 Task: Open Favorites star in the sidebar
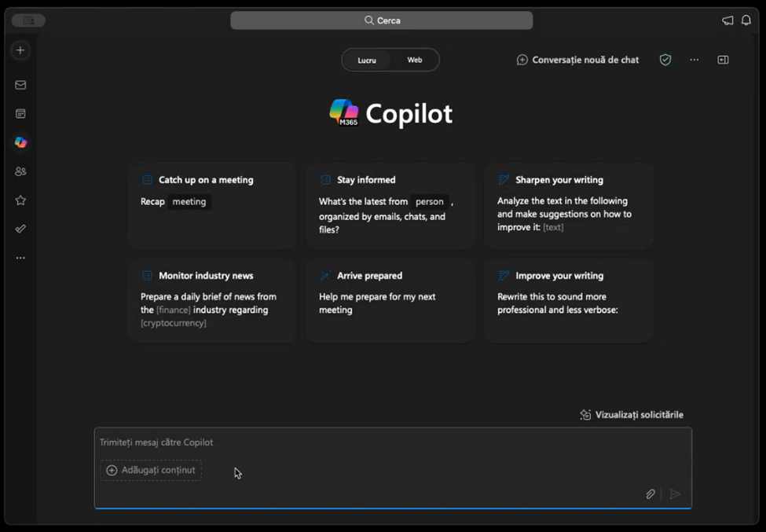20,200
